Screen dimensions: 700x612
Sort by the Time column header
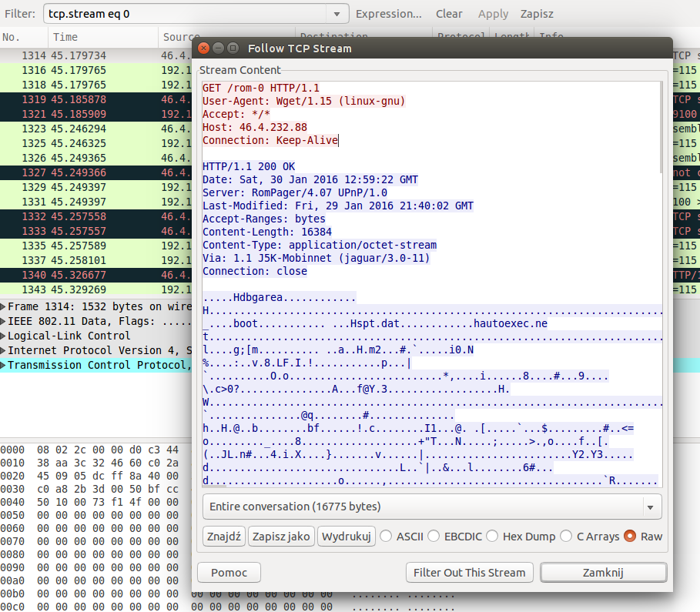103,37
